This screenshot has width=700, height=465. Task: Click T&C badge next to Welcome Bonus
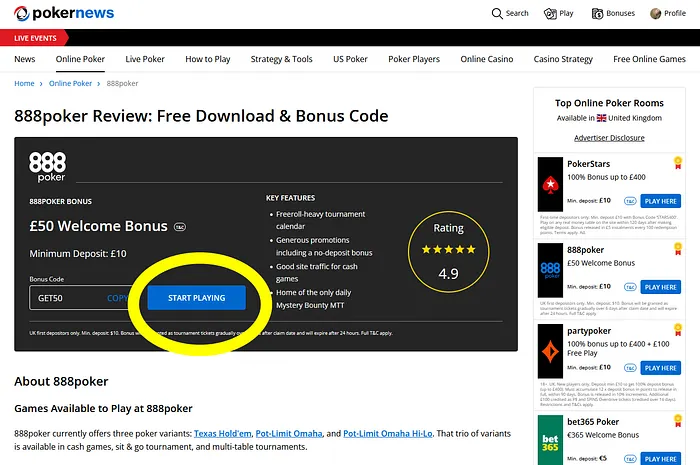(180, 226)
